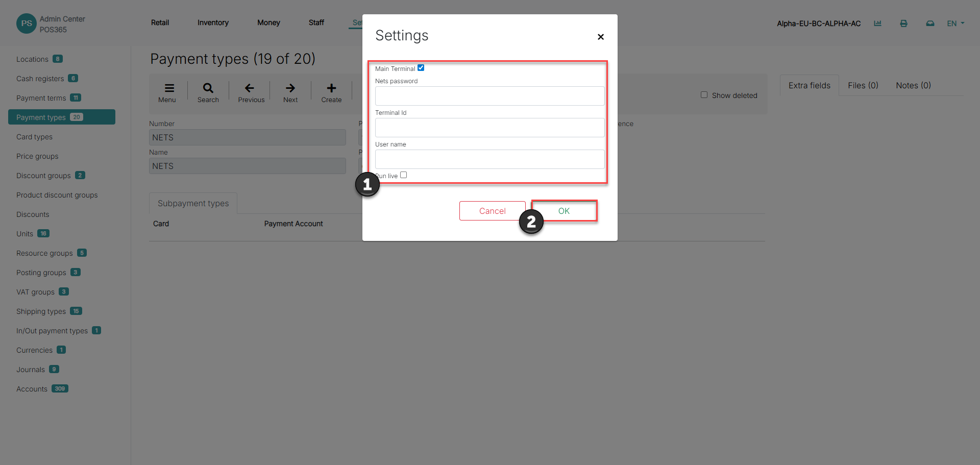Open Card types in the sidebar
The width and height of the screenshot is (980, 465).
[x=34, y=137]
